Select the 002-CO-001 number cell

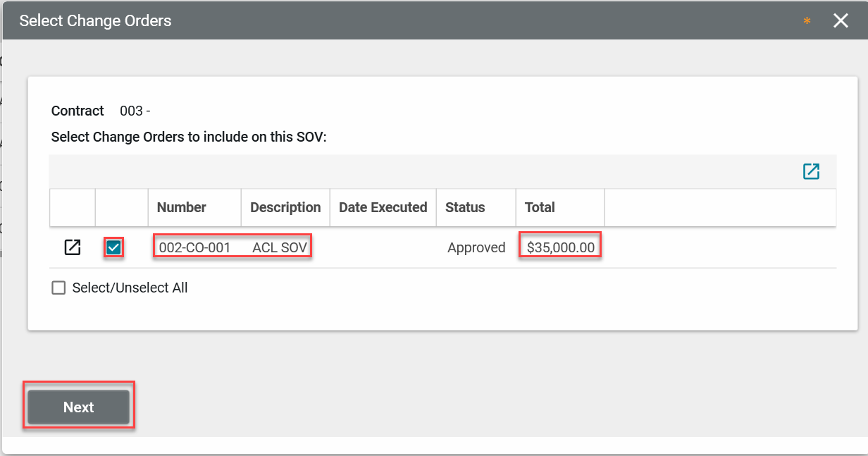pos(194,247)
